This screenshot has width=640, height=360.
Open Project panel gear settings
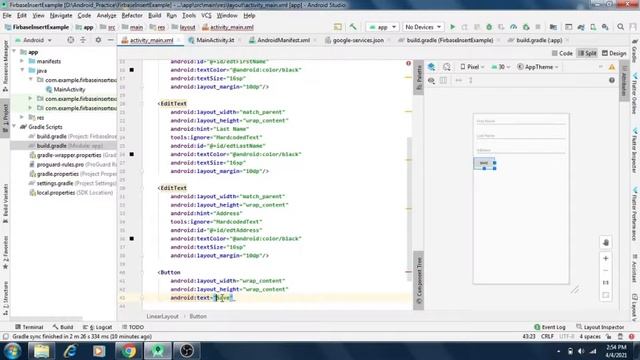pyautogui.click(x=98, y=40)
